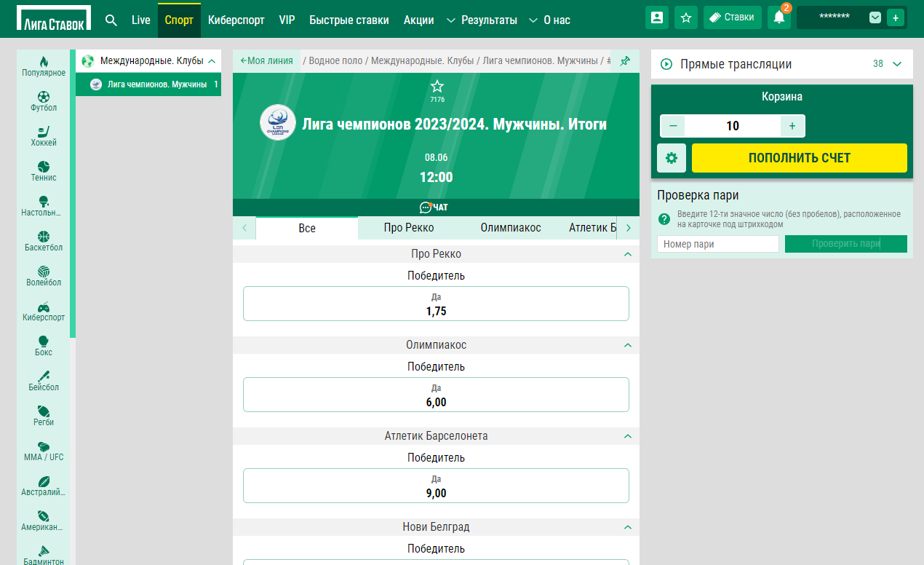Open favorites star in header
Viewport: 924px width, 565px height.
click(686, 17)
